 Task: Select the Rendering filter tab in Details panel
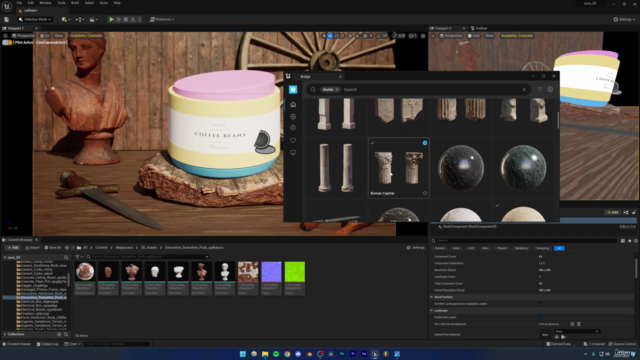[521, 248]
